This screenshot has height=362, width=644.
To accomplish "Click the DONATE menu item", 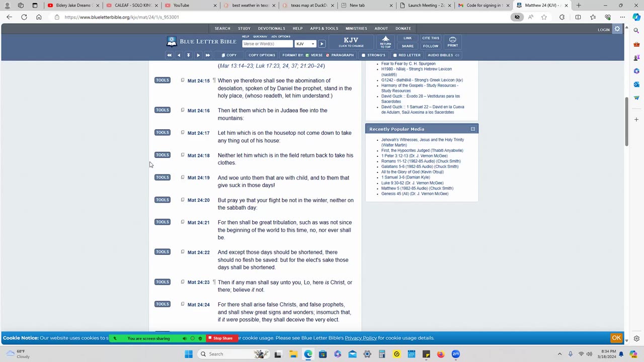I will tap(403, 29).
